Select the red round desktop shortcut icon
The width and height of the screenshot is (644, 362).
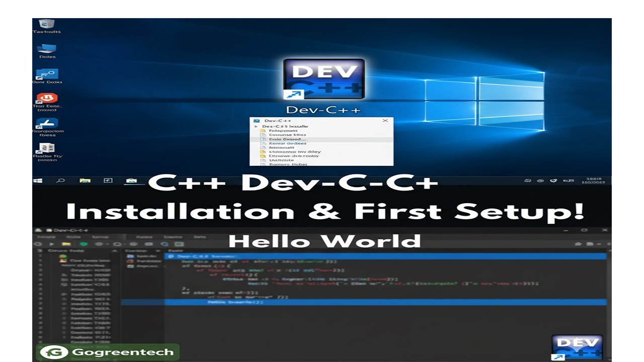pos(47,98)
